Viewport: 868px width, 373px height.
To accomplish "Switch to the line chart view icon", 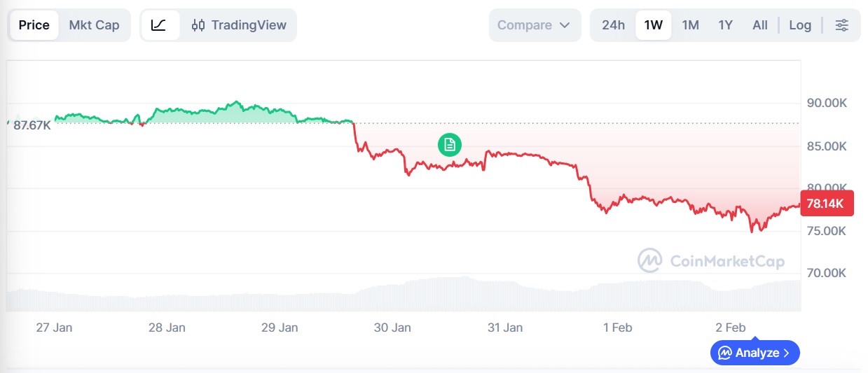I will (x=159, y=25).
